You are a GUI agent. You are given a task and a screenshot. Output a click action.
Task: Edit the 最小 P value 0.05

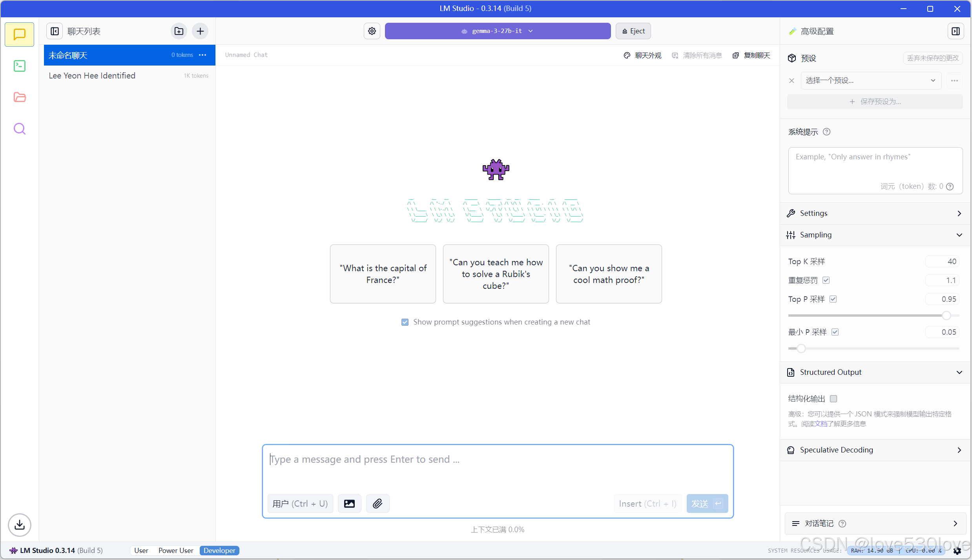[942, 332]
